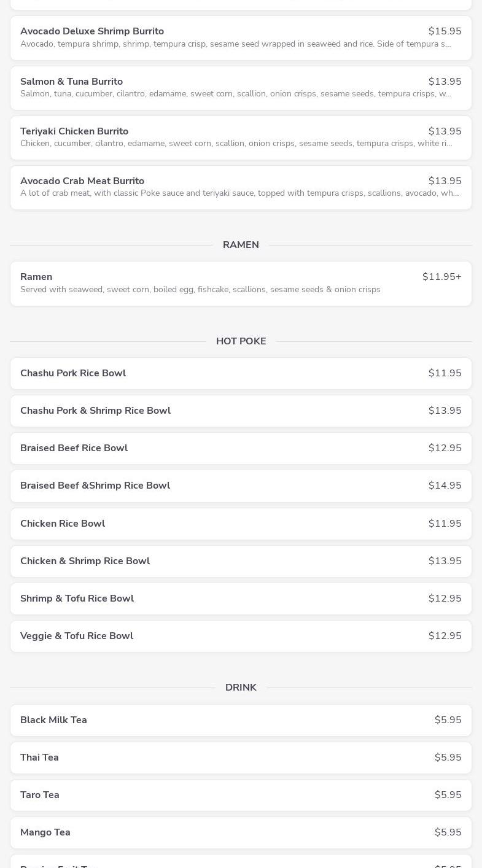Order the Black Milk Tea drink
The width and height of the screenshot is (482, 868).
click(241, 720)
